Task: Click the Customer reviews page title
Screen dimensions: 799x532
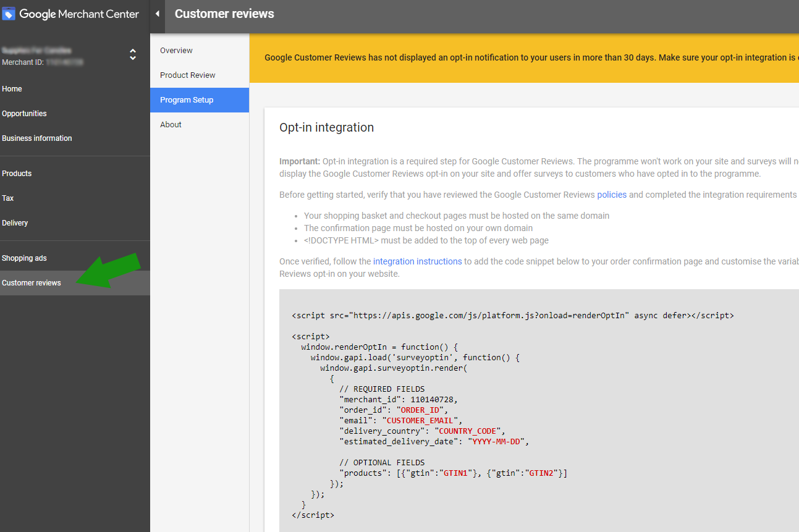Action: coord(224,14)
